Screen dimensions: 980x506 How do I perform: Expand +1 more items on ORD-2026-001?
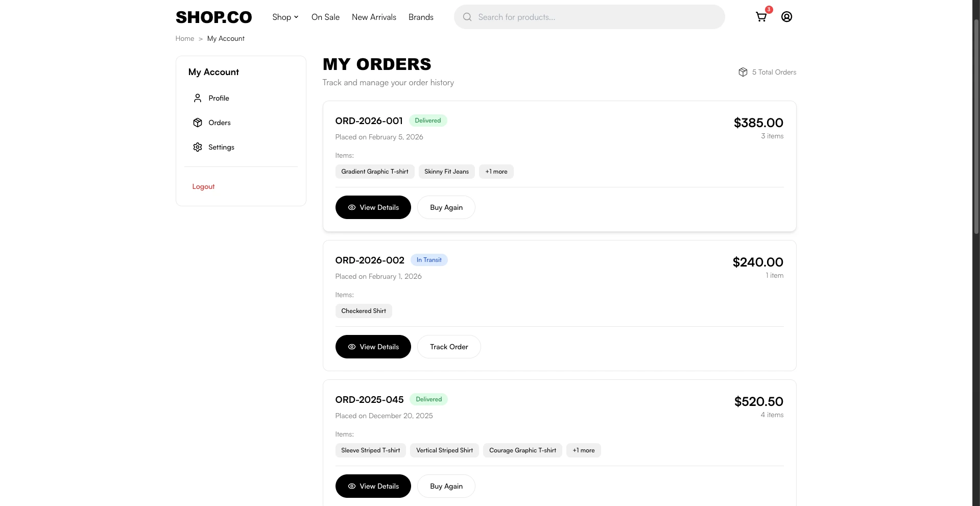pos(496,172)
